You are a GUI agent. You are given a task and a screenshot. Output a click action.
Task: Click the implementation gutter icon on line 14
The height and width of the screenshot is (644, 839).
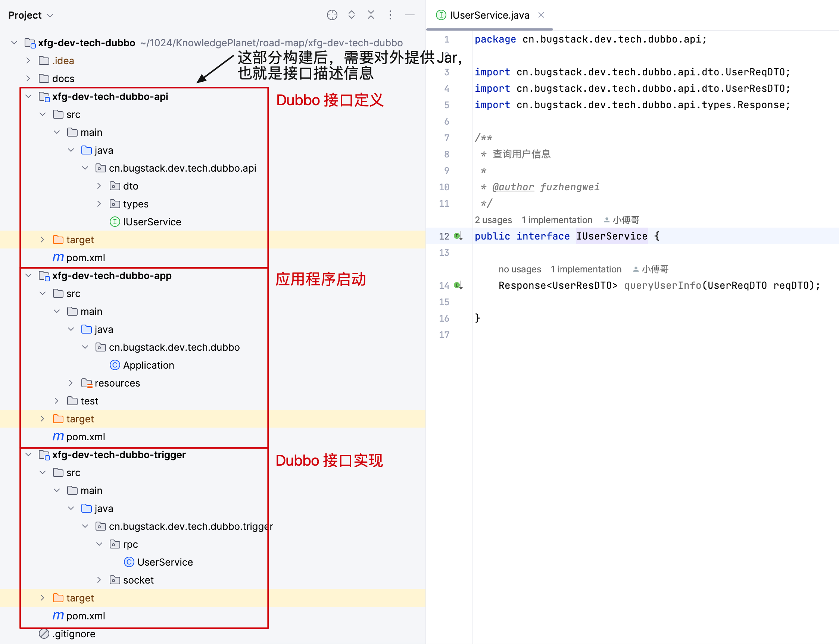pos(458,285)
